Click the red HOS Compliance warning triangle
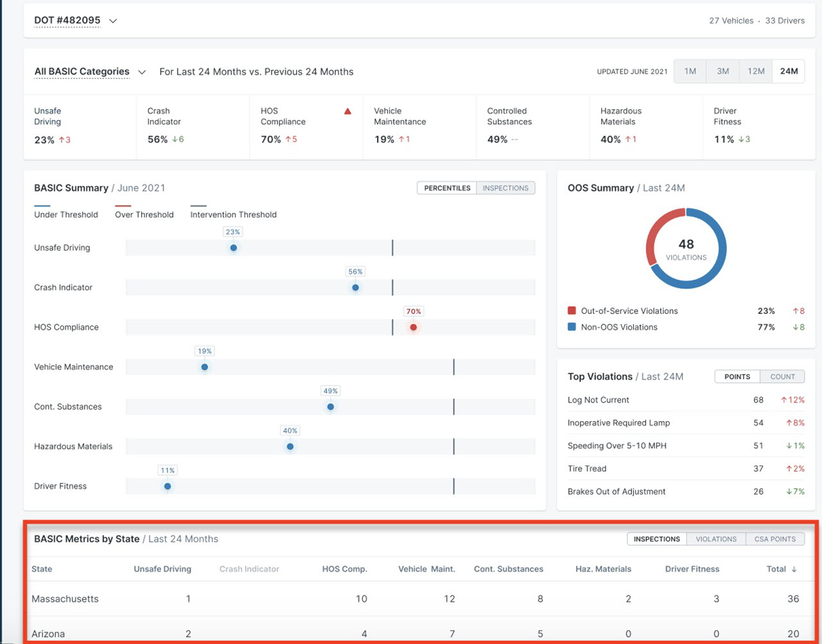This screenshot has height=644, width=822. tap(347, 112)
